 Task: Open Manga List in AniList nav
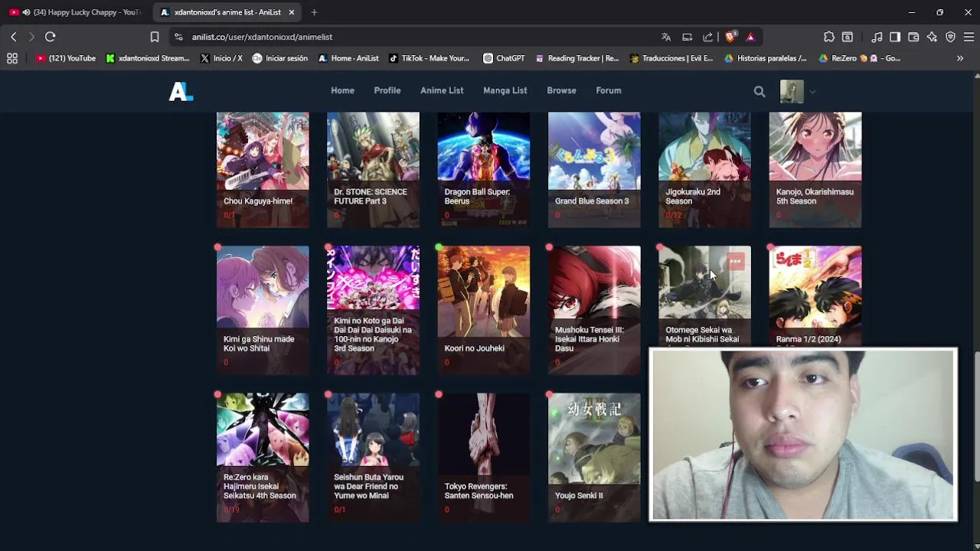[505, 90]
